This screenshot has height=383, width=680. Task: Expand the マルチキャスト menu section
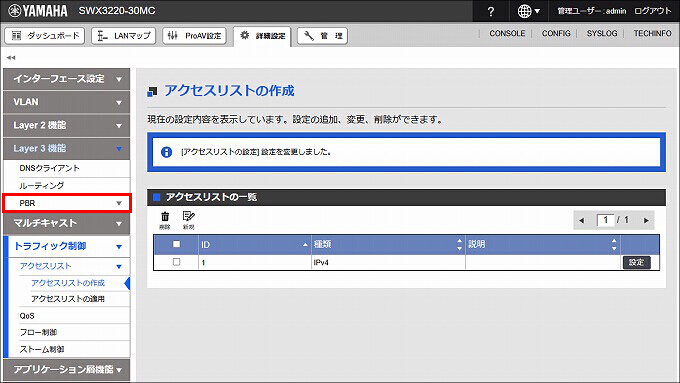[x=66, y=223]
